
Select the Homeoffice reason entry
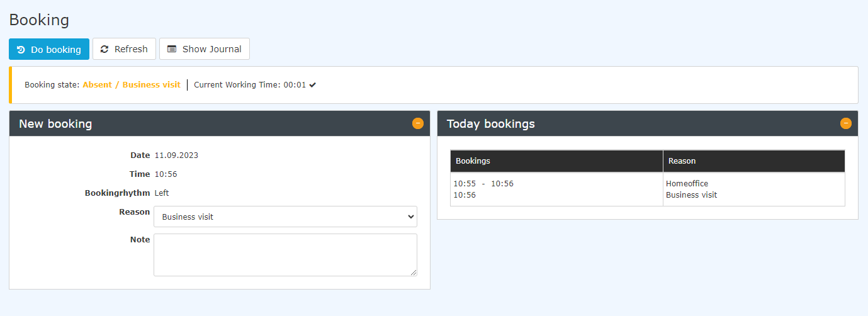coord(687,184)
